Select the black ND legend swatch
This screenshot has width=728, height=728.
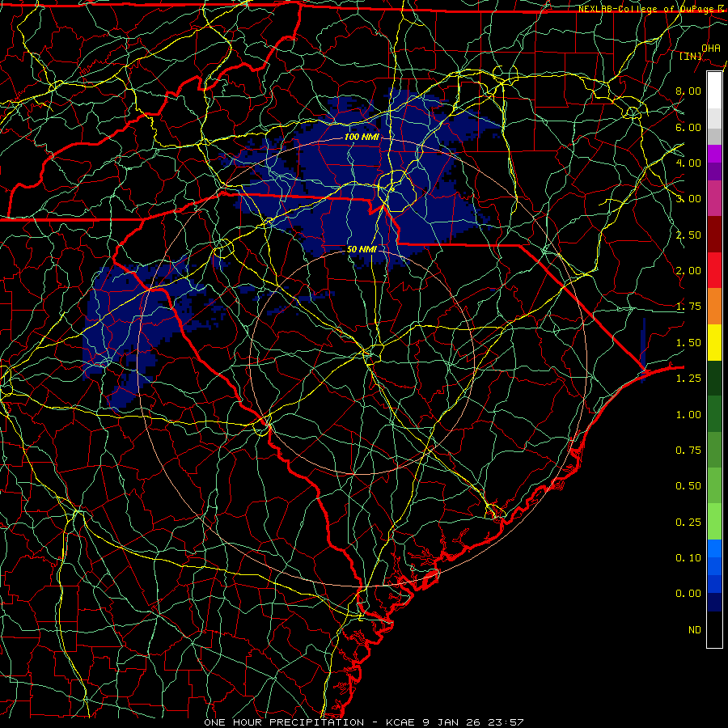pos(714,629)
